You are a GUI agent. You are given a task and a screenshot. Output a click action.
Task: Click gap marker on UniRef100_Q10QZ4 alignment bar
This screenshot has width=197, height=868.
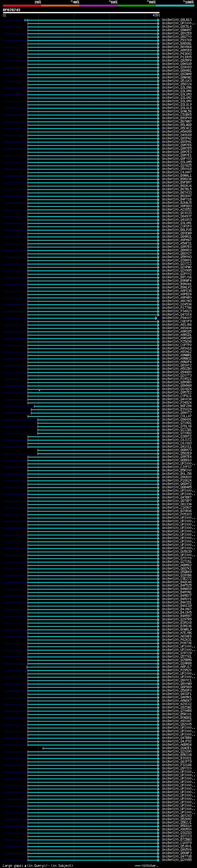tap(39, 390)
